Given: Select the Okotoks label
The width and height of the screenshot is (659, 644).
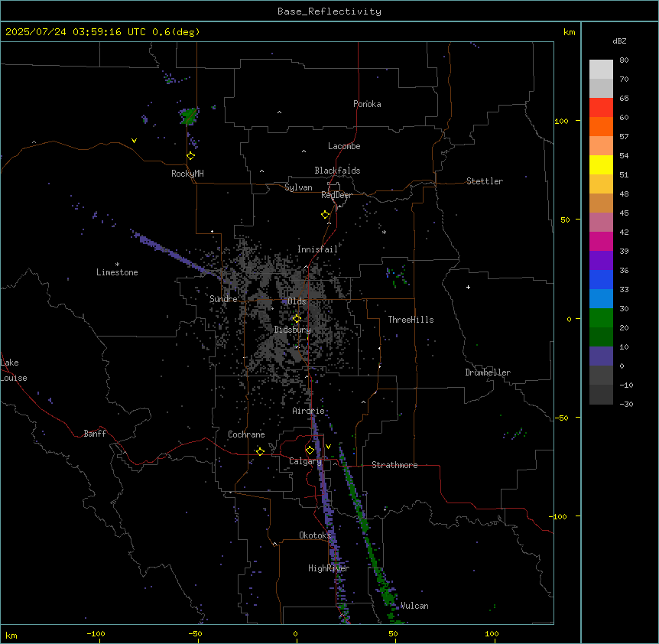Looking at the screenshot, I should click(315, 535).
